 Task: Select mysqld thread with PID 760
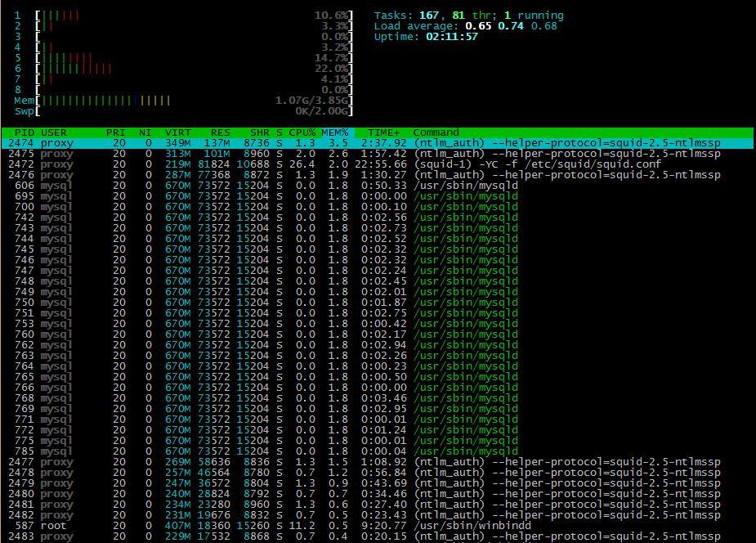click(x=378, y=334)
